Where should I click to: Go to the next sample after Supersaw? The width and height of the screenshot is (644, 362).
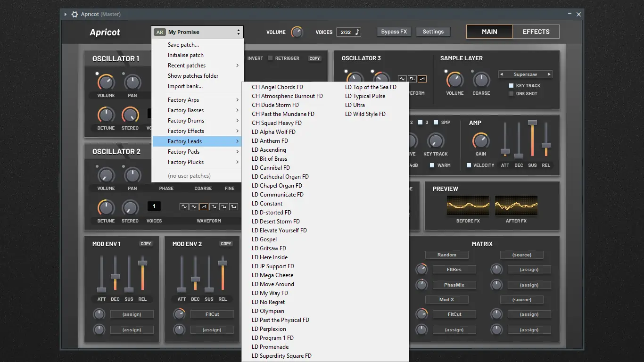tap(549, 74)
